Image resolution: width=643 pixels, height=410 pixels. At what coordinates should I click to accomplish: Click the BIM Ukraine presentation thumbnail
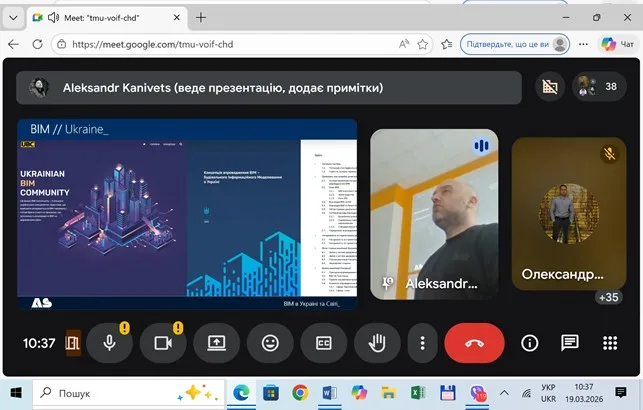[187, 214]
